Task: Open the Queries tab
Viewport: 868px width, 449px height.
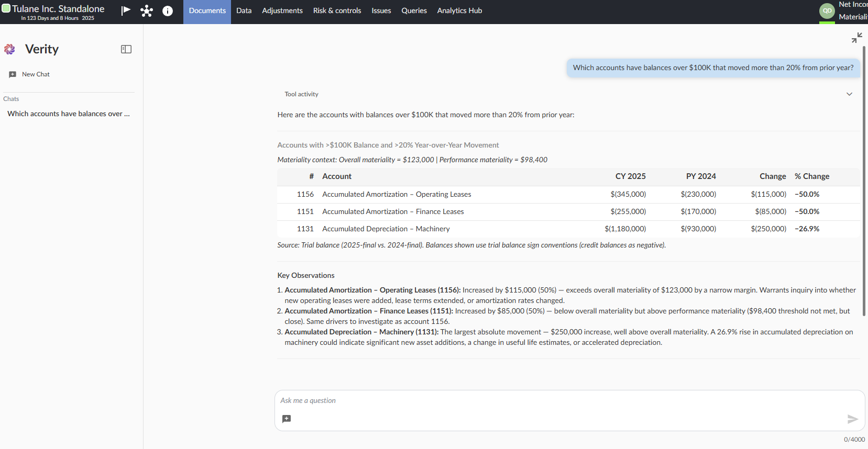Action: click(414, 11)
